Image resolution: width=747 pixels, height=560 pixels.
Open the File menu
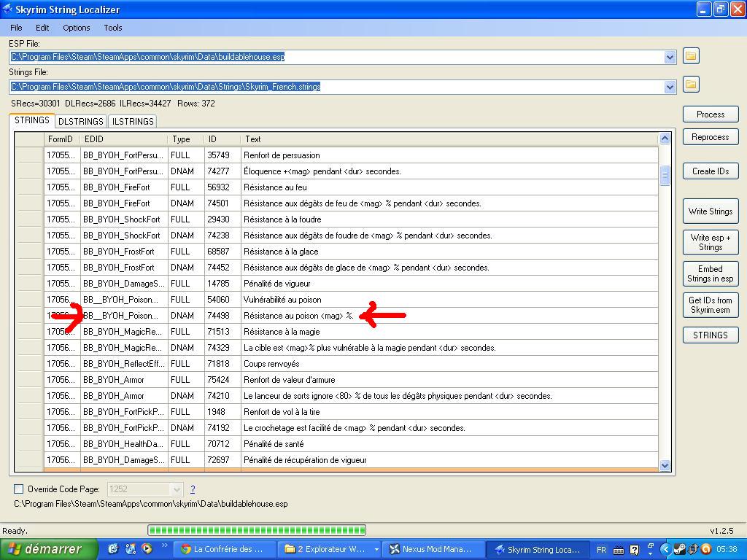point(16,28)
